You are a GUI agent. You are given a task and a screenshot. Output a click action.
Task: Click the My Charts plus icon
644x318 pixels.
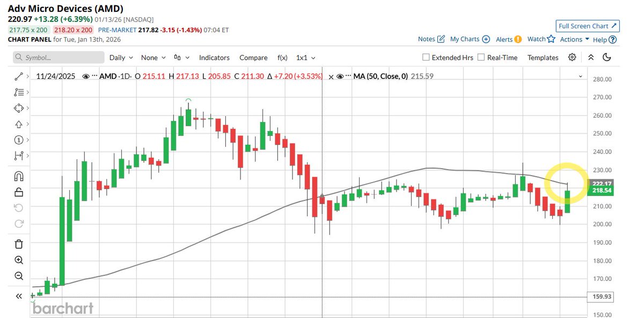[486, 39]
